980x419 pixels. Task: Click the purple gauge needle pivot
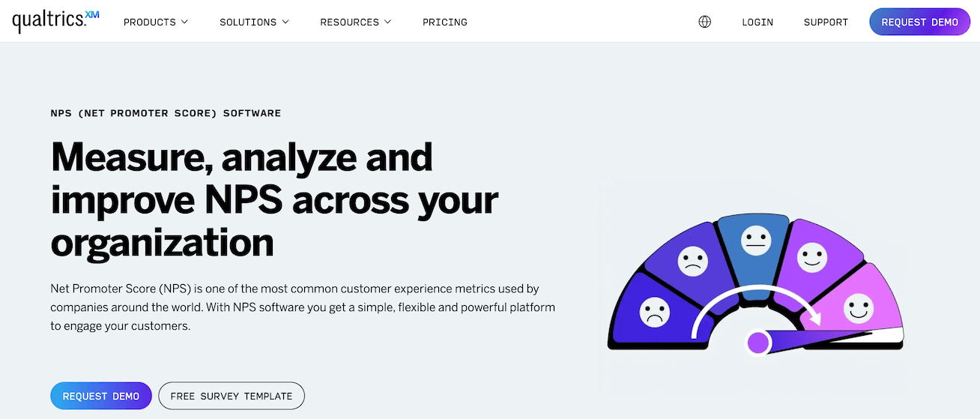pyautogui.click(x=758, y=343)
